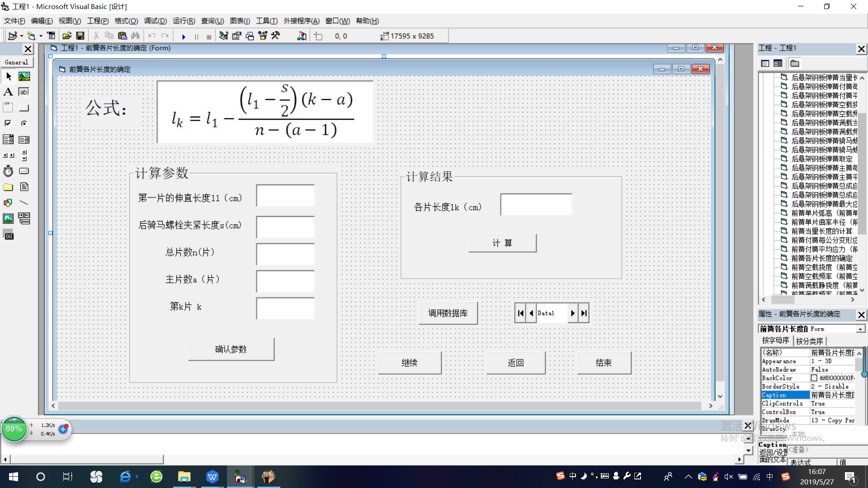Click the Start run toolbar button
868x488 pixels.
click(x=184, y=36)
